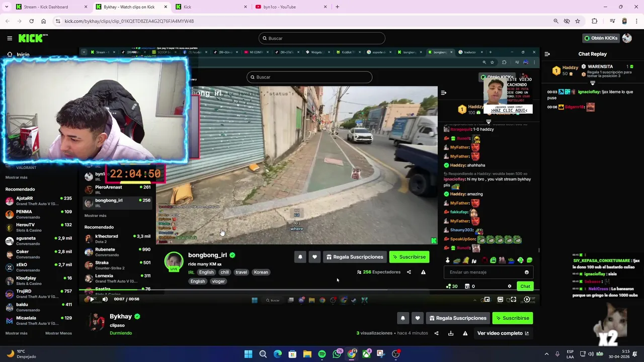Viewport: 644px width, 362px height.
Task: Show hidden tray icons chevron
Action: click(546, 354)
